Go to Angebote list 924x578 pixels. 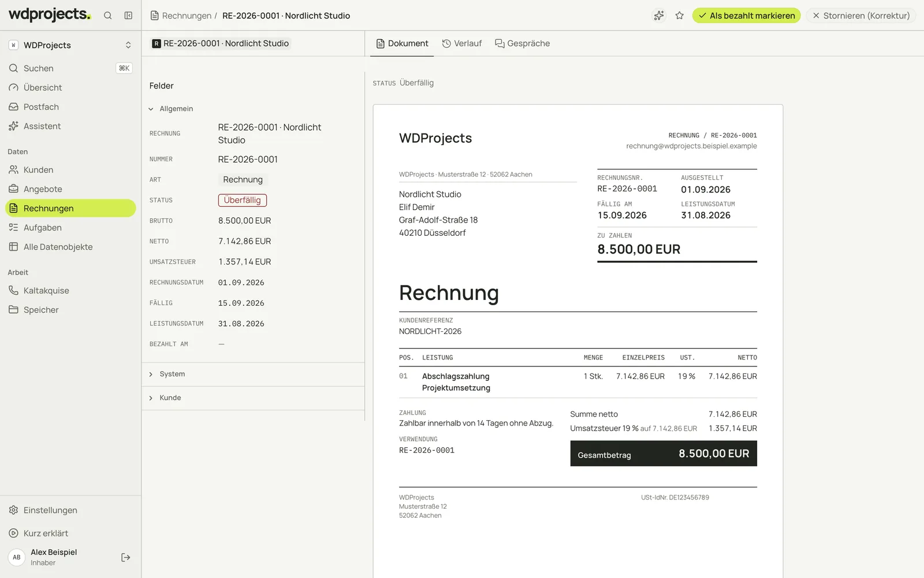pos(70,189)
